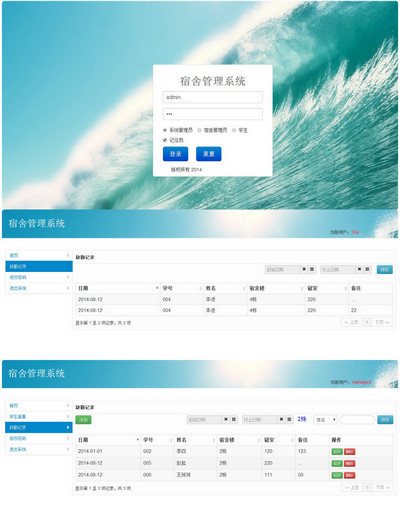The image size is (400, 505).
Task: Clear end date in manager2's panel
Action: pyautogui.click(x=281, y=419)
